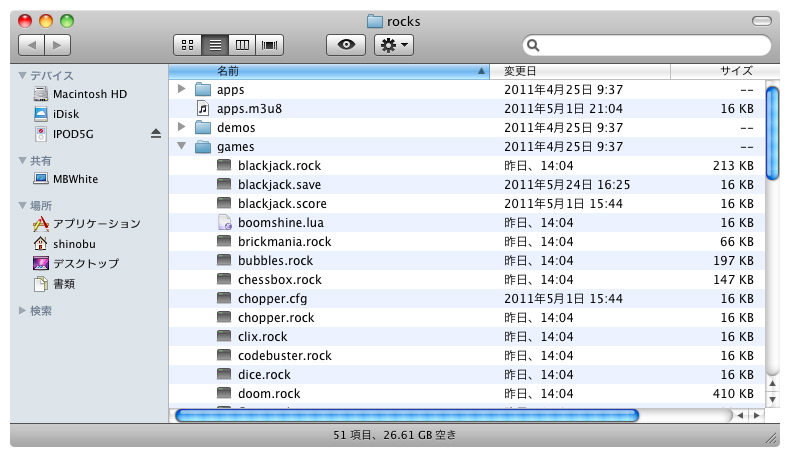Switch to Cover Flow view

click(x=269, y=45)
